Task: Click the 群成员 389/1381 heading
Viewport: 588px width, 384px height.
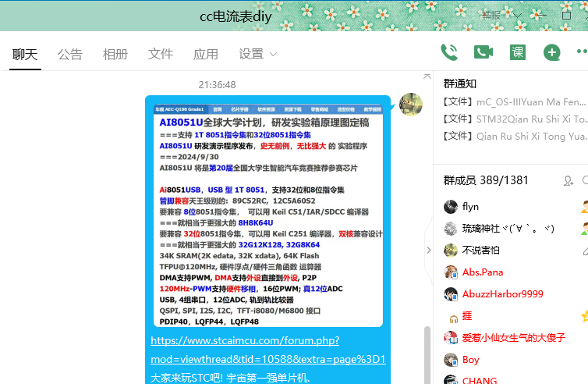Action: 486,180
